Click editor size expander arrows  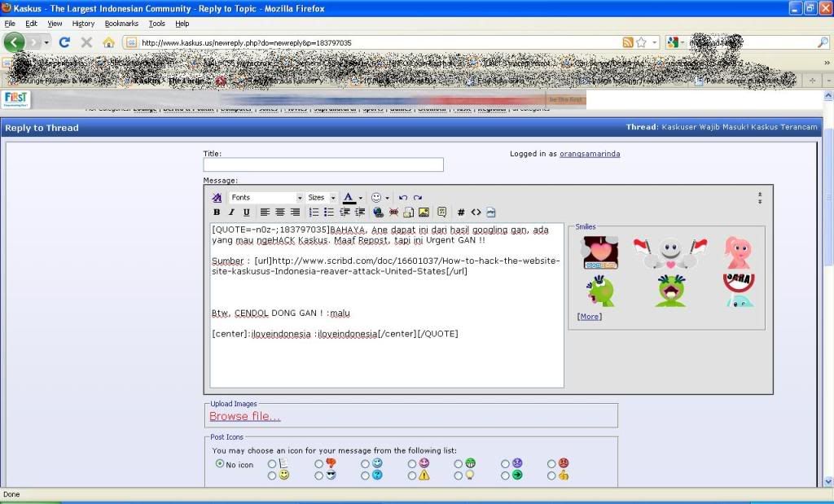[760, 198]
